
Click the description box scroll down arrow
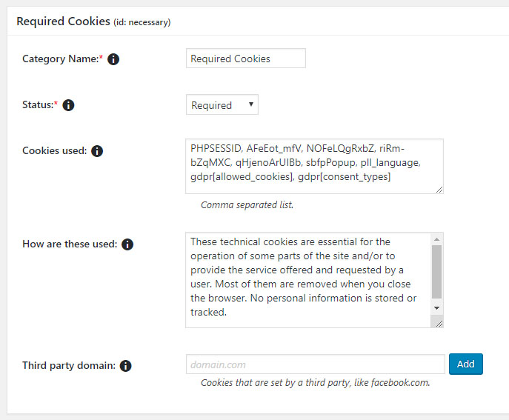(437, 307)
